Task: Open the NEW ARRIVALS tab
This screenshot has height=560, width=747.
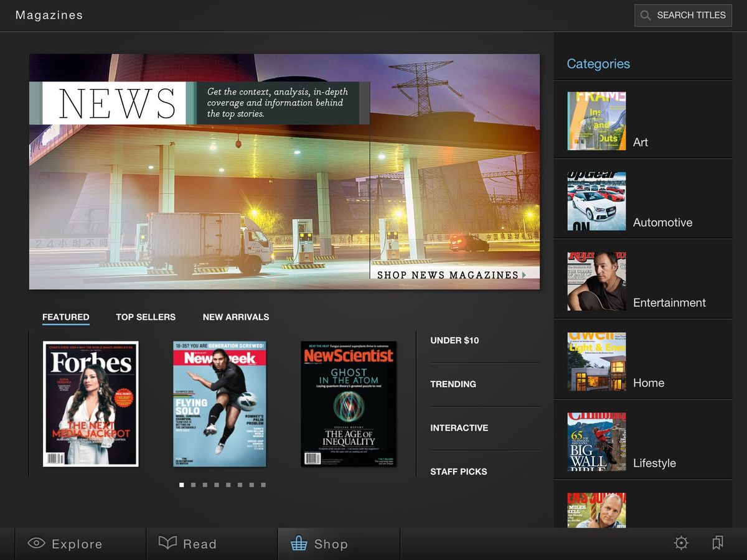Action: (x=236, y=317)
